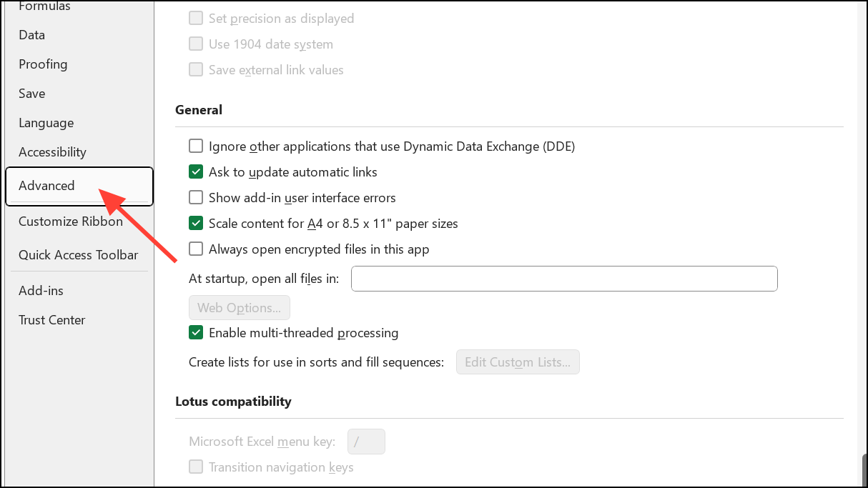
Task: Toggle Scale content for A4 paper sizes
Action: pyautogui.click(x=196, y=224)
